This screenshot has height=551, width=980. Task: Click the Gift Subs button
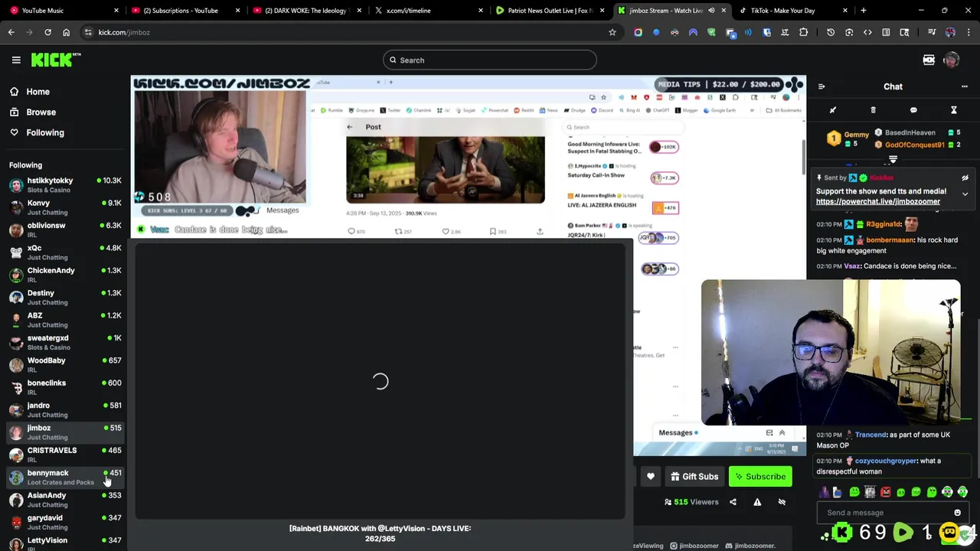(x=694, y=477)
